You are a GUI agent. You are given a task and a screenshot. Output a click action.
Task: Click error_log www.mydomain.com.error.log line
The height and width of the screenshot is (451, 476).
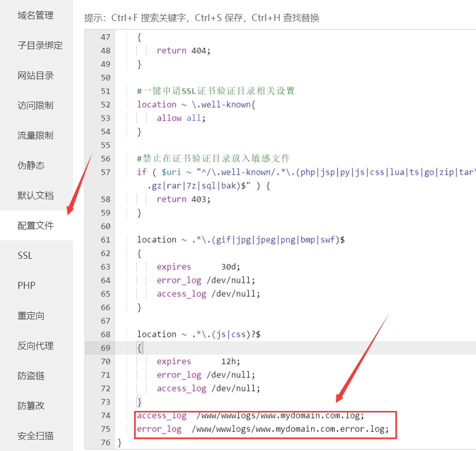263,429
